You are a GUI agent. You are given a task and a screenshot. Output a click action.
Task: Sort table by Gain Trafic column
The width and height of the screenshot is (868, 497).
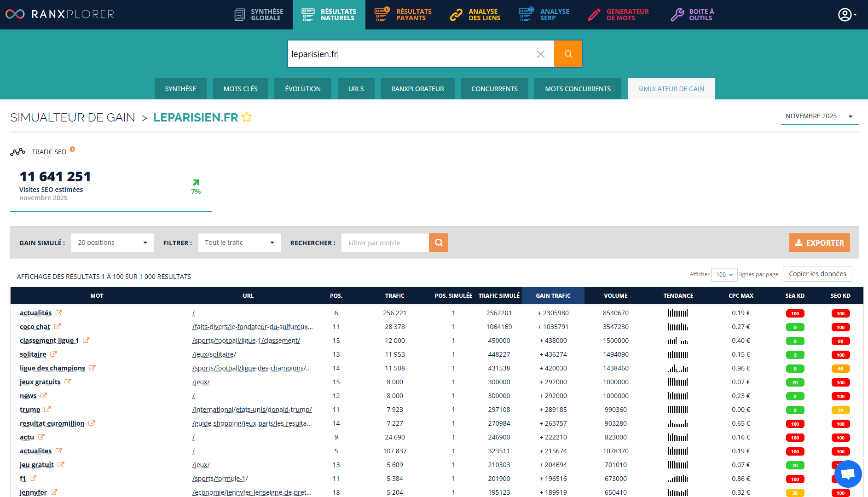tap(553, 295)
